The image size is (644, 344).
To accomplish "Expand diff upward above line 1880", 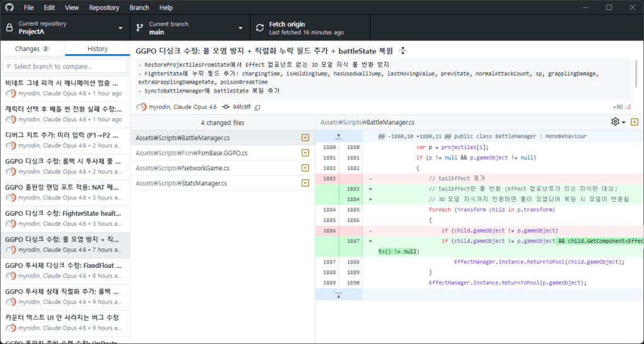I will click(x=339, y=136).
